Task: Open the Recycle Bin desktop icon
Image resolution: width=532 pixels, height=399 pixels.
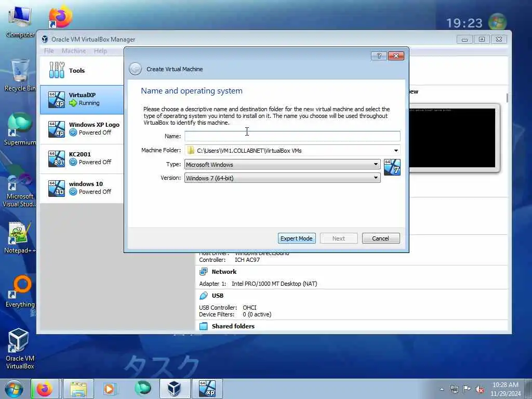Action: click(20, 75)
